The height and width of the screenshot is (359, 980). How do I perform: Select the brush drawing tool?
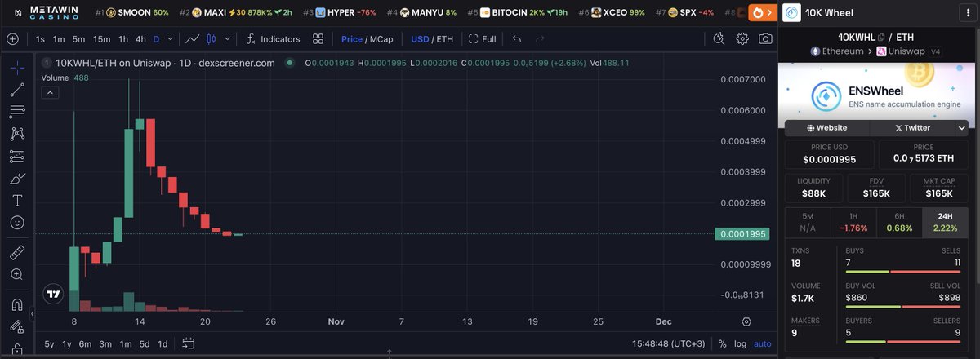16,178
